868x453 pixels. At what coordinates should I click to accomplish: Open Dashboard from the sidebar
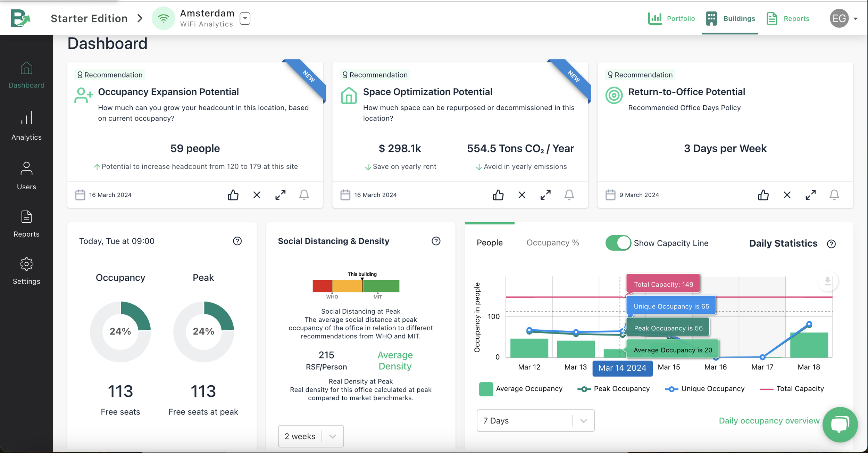26,75
